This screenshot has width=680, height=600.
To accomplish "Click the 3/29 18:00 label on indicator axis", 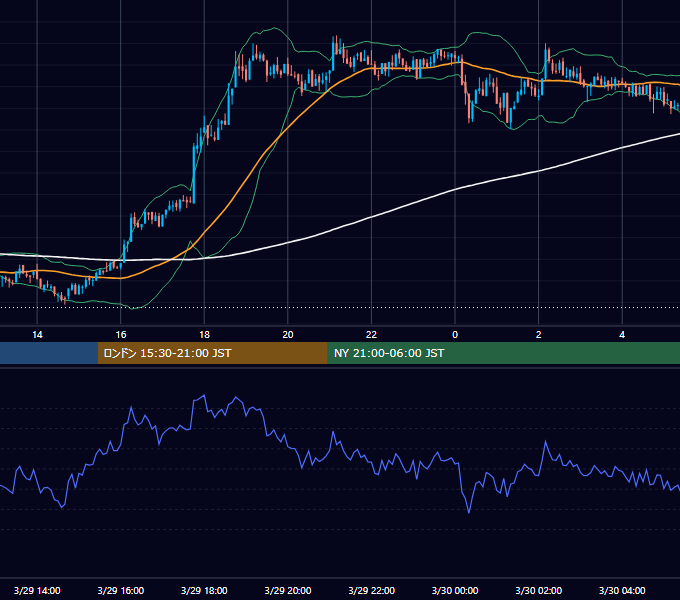I will 204,590.
